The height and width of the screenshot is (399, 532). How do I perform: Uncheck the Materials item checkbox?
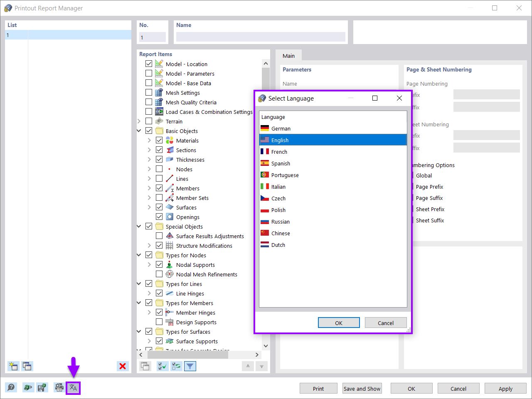[159, 140]
